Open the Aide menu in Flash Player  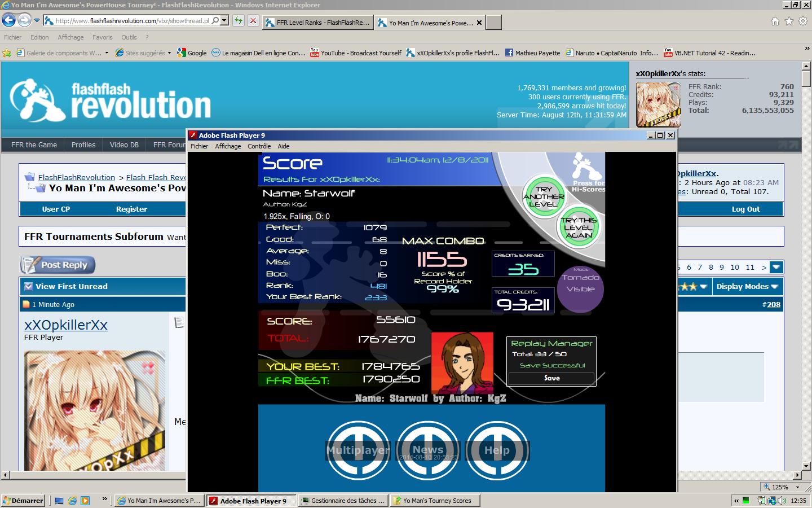click(x=284, y=146)
